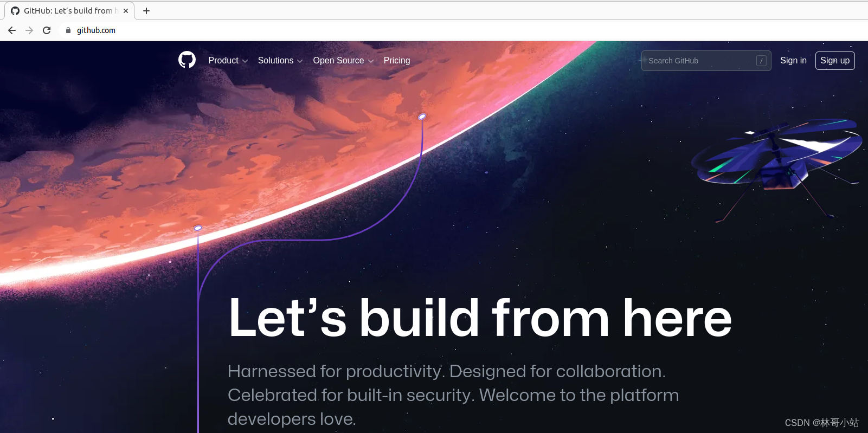The image size is (868, 433).
Task: Expand the Solutions dropdown menu
Action: [x=280, y=61]
